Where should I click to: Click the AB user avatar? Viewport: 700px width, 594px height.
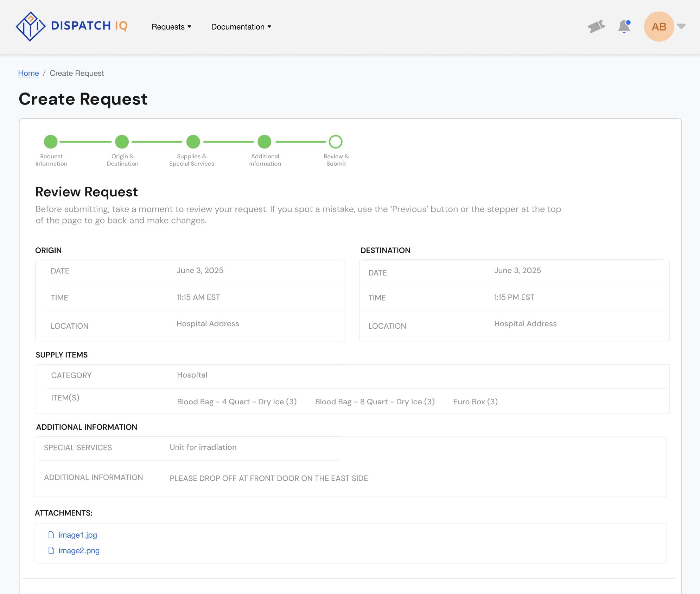click(x=659, y=26)
